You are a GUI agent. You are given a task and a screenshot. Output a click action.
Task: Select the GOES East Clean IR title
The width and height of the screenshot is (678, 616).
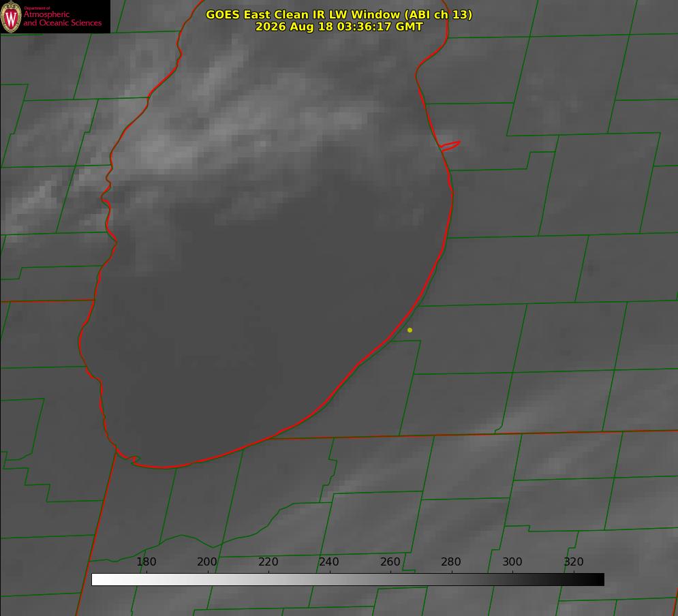339,14
